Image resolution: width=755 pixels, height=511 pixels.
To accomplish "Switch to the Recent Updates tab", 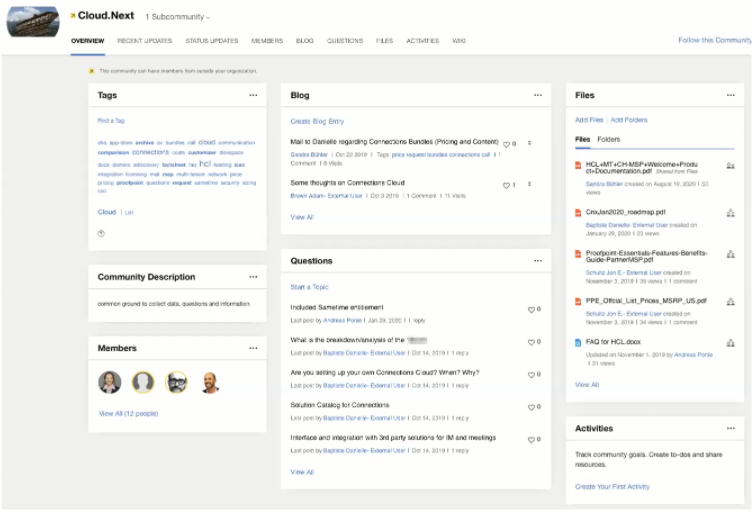I will (144, 41).
